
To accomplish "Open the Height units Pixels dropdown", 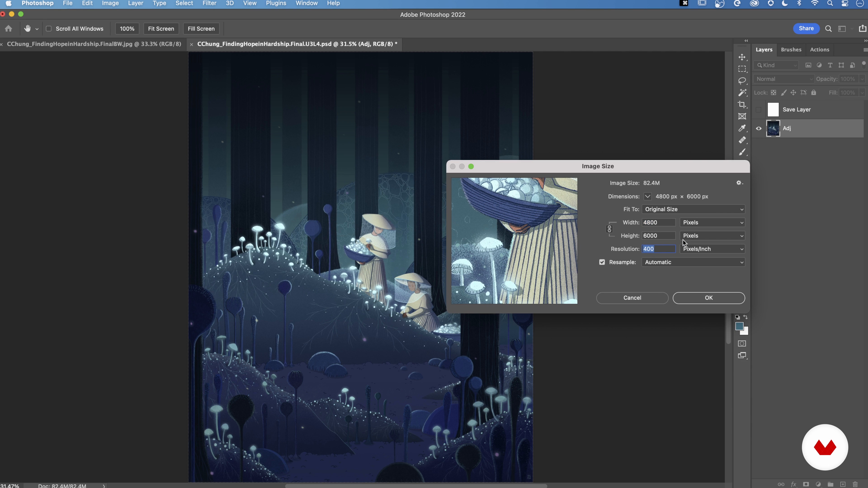I will click(712, 235).
